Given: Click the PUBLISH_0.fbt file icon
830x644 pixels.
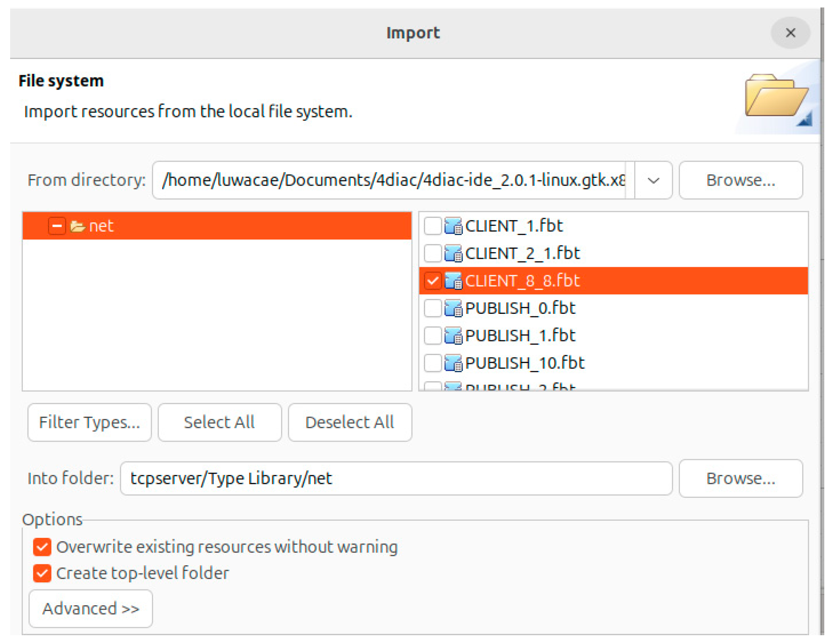Looking at the screenshot, I should tap(453, 308).
